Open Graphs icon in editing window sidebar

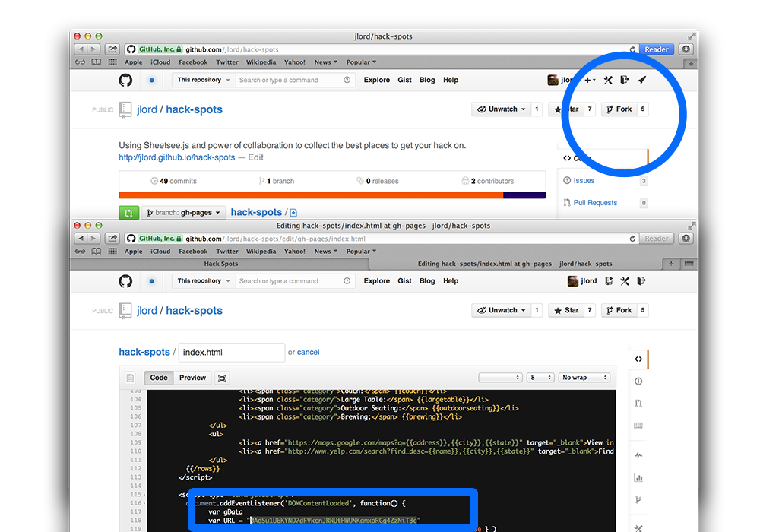click(x=638, y=478)
